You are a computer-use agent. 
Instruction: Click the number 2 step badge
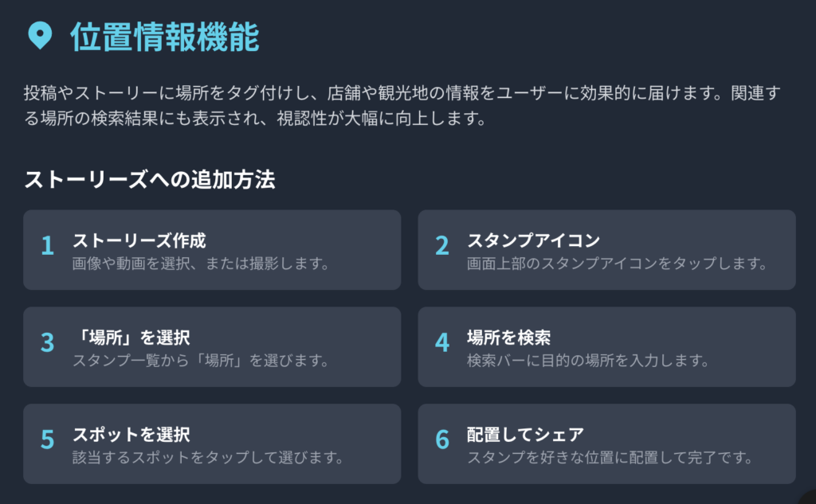point(442,245)
